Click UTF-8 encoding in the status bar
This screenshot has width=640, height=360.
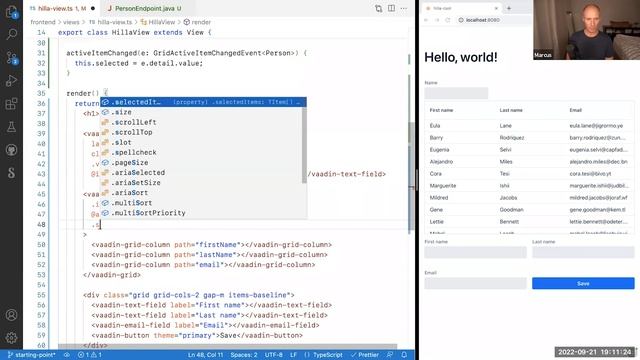pyautogui.click(x=273, y=355)
